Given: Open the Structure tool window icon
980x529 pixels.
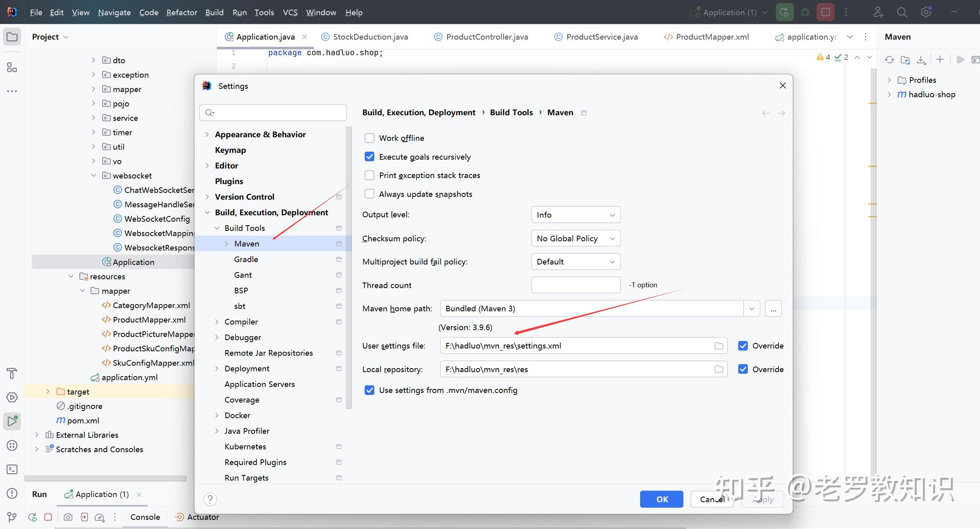Looking at the screenshot, I should pos(12,68).
